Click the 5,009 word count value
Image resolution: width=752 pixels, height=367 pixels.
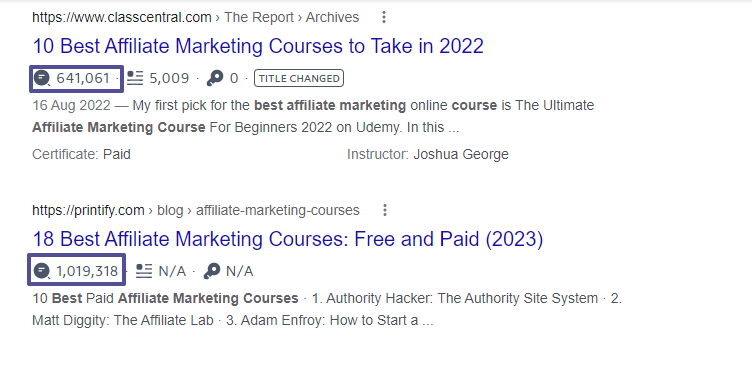click(169, 78)
